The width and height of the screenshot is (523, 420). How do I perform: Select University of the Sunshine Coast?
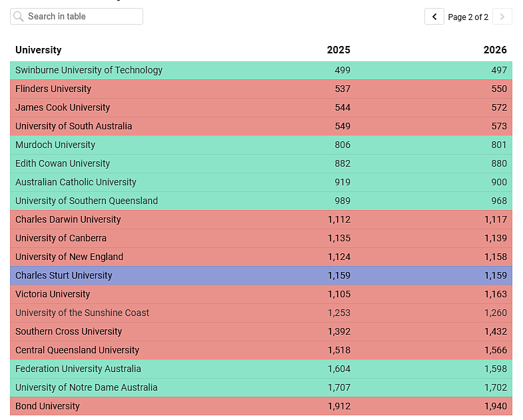tap(261, 313)
